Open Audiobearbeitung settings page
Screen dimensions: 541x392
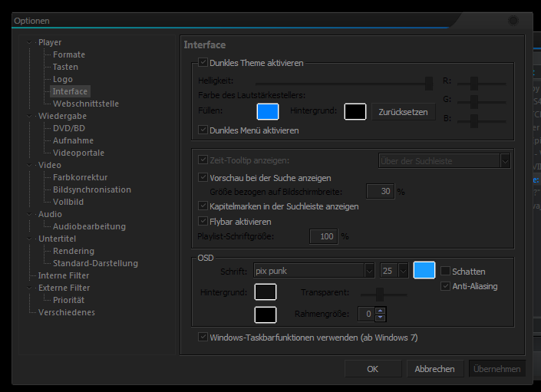point(89,226)
